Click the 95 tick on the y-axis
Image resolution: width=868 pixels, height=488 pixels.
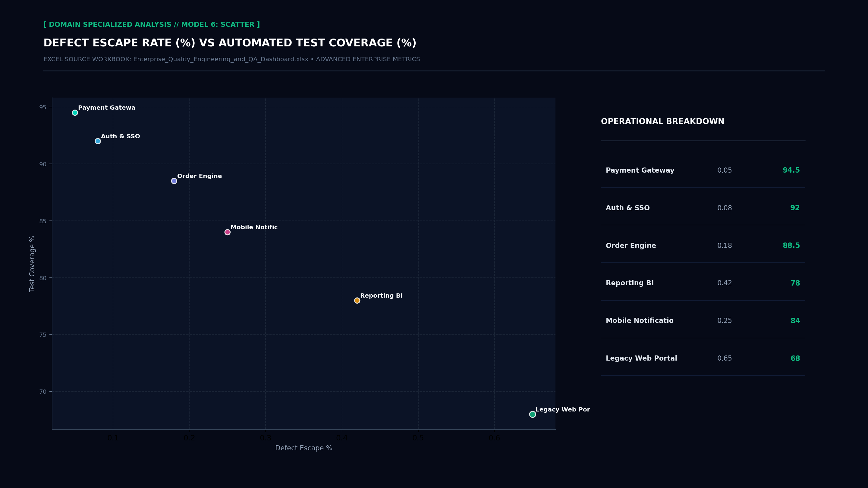pos(43,107)
